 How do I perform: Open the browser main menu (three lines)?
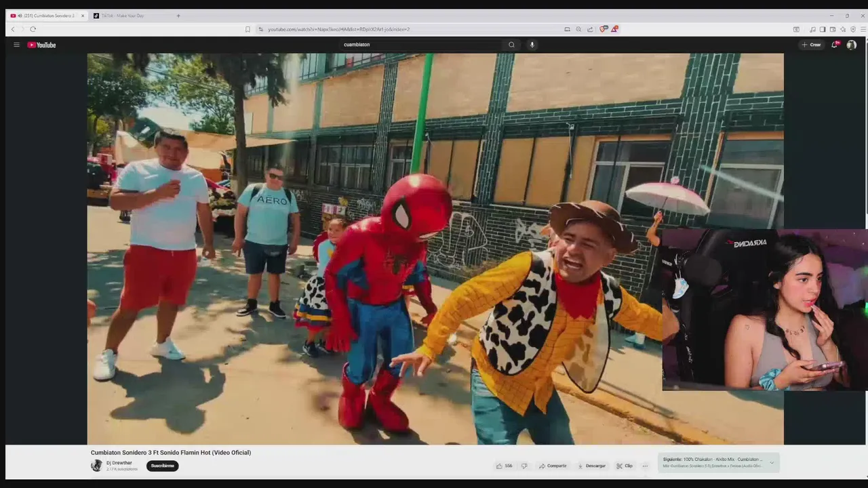click(863, 29)
